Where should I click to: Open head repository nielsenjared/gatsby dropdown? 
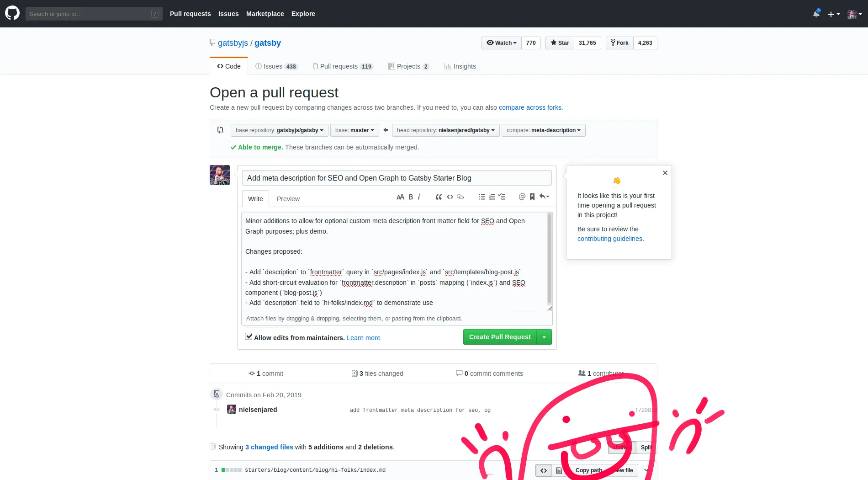[x=446, y=130]
